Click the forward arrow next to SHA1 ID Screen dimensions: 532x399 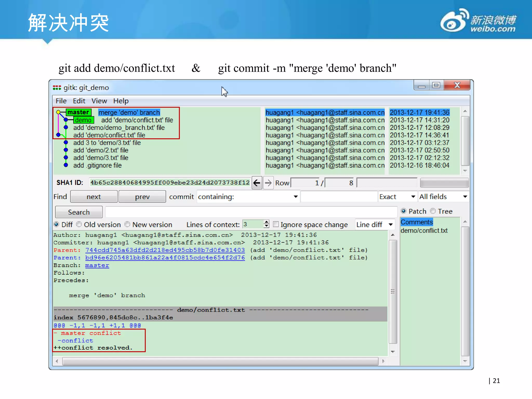coord(268,183)
